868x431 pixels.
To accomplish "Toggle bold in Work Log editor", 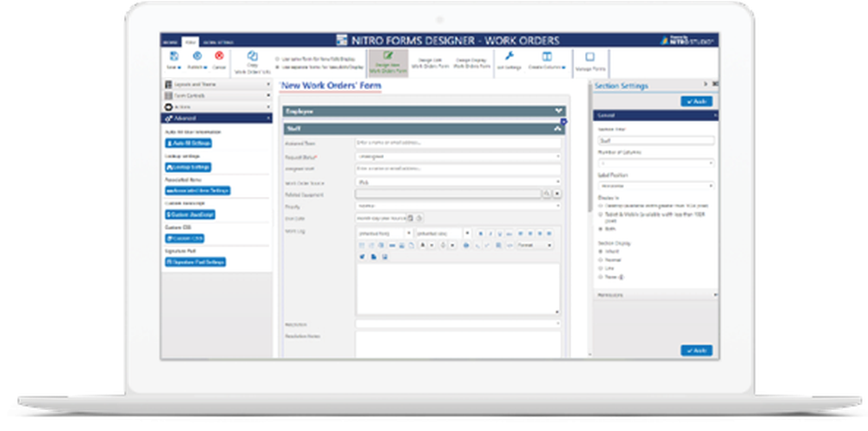I will point(481,233).
